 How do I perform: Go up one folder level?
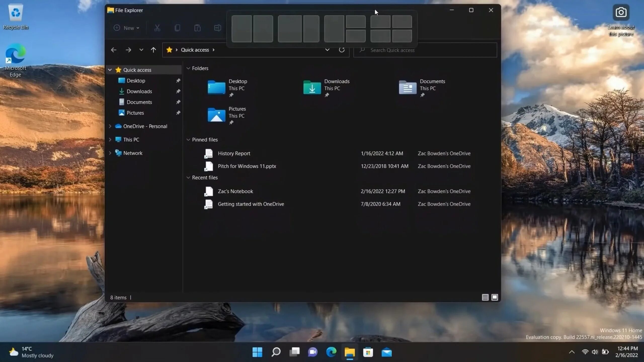tap(153, 50)
